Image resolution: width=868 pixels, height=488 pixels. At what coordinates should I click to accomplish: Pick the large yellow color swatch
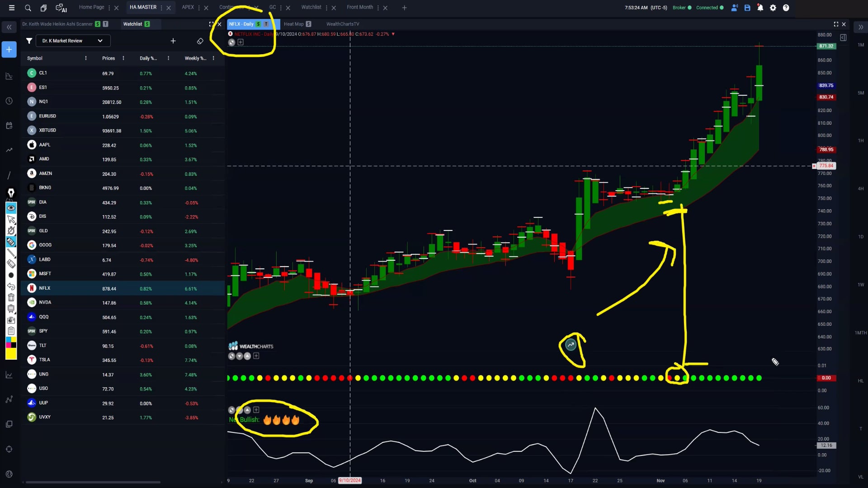pos(11,354)
